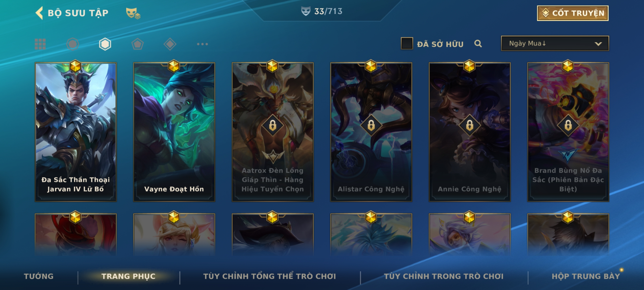Open the Hộp Trưng Bày tab
The width and height of the screenshot is (644, 290).
[x=586, y=276]
